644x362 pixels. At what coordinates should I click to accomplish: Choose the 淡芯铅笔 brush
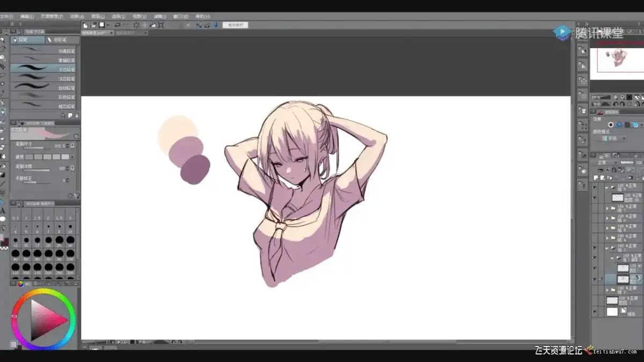[x=43, y=78]
